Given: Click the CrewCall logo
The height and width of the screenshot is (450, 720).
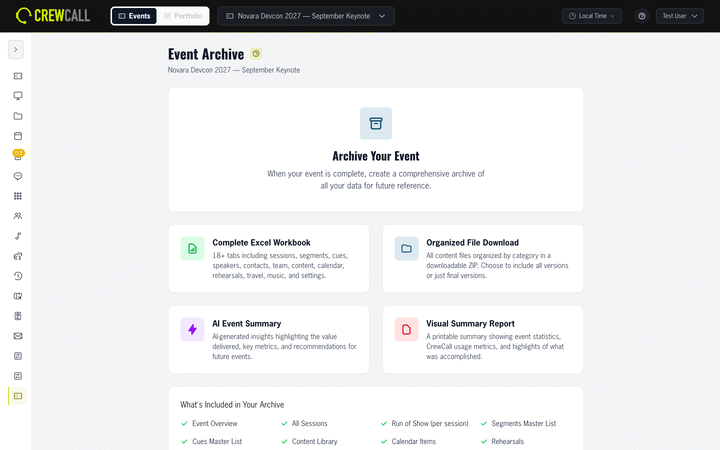Looking at the screenshot, I should 53,16.
